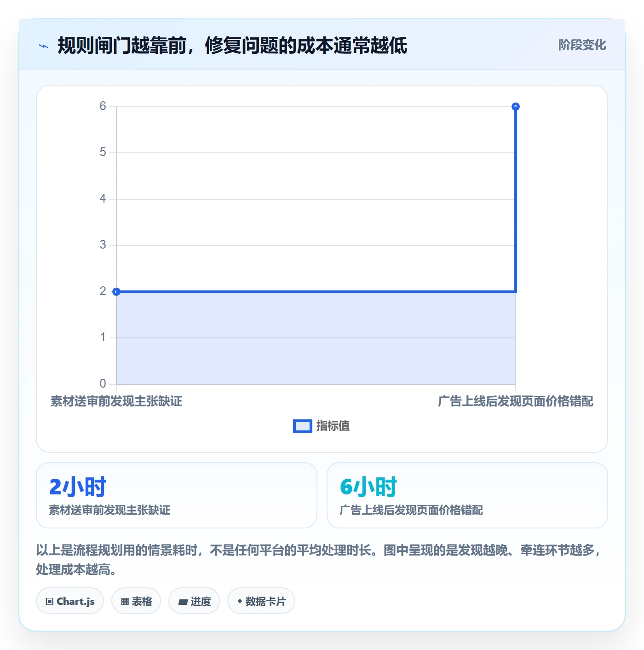Click the 2小时 value text

[x=77, y=487]
